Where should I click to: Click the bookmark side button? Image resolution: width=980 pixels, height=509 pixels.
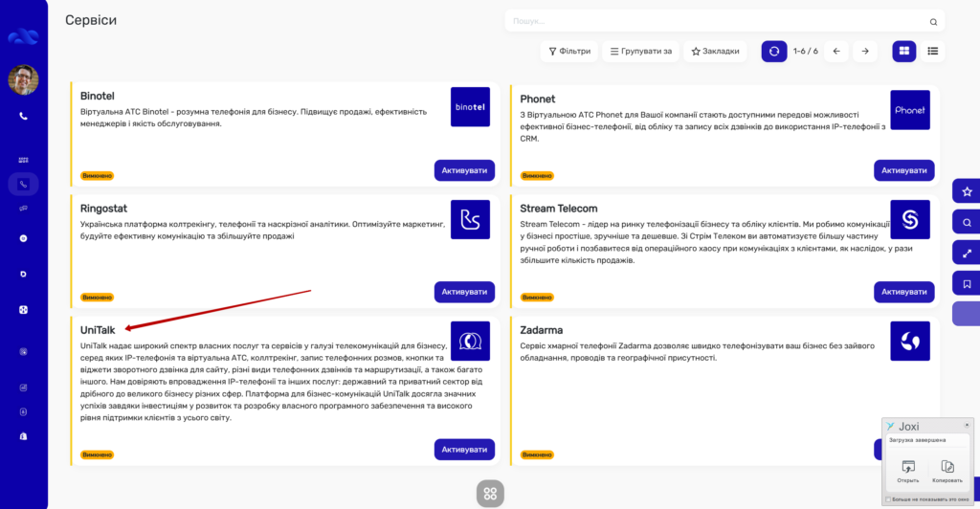pos(967,283)
